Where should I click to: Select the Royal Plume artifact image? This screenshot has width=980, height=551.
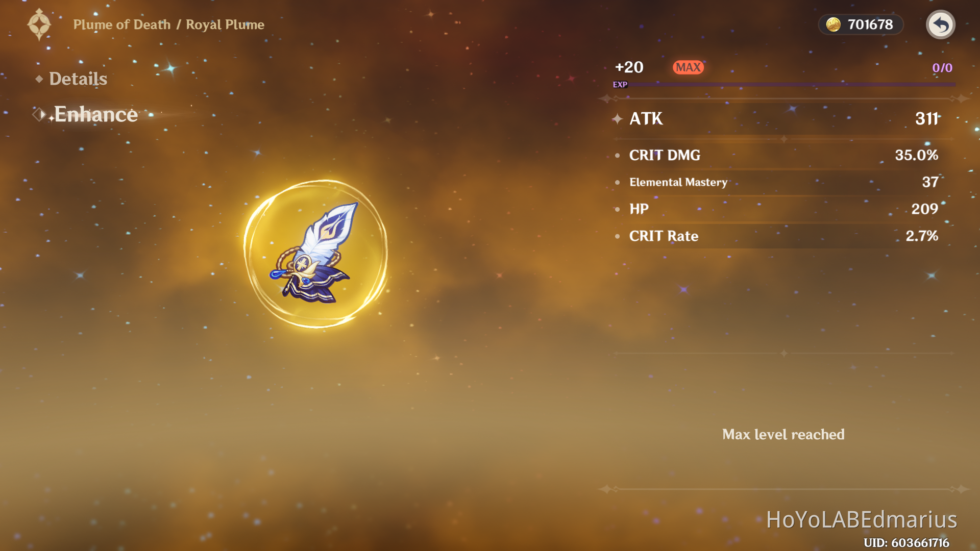pyautogui.click(x=315, y=254)
